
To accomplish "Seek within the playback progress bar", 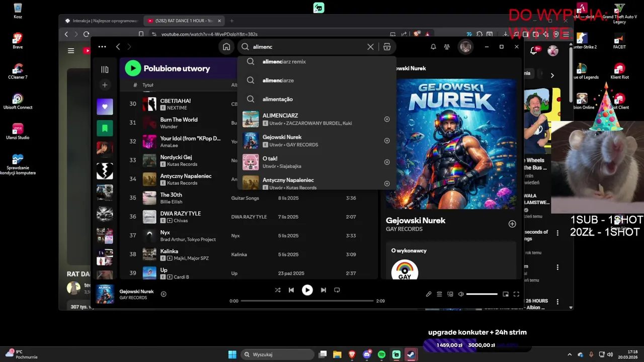I will (x=307, y=301).
